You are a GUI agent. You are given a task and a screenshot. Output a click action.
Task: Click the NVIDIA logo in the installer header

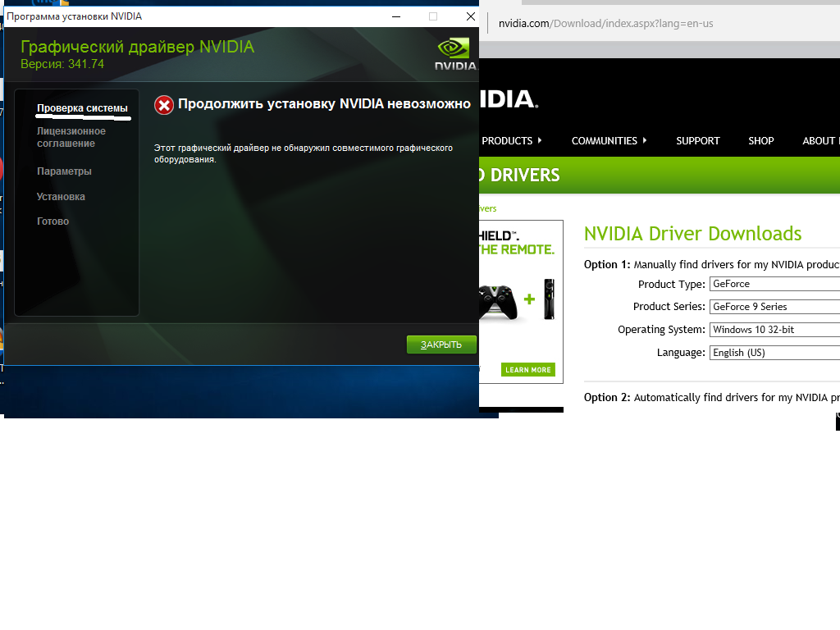(x=456, y=54)
